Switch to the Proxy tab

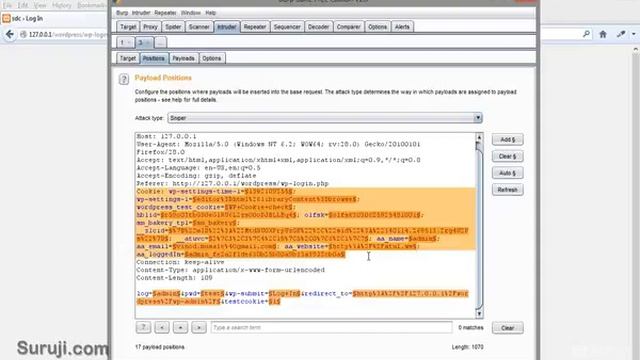[x=150, y=27]
